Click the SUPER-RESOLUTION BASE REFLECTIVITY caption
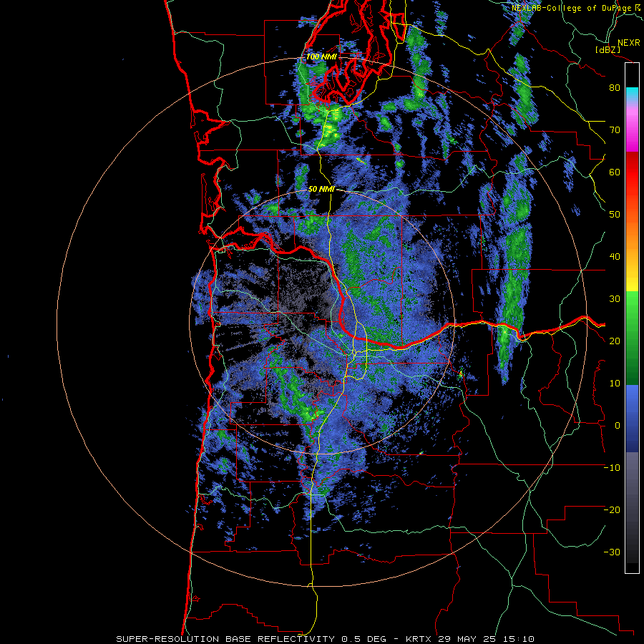The image size is (644, 644). pos(225,639)
